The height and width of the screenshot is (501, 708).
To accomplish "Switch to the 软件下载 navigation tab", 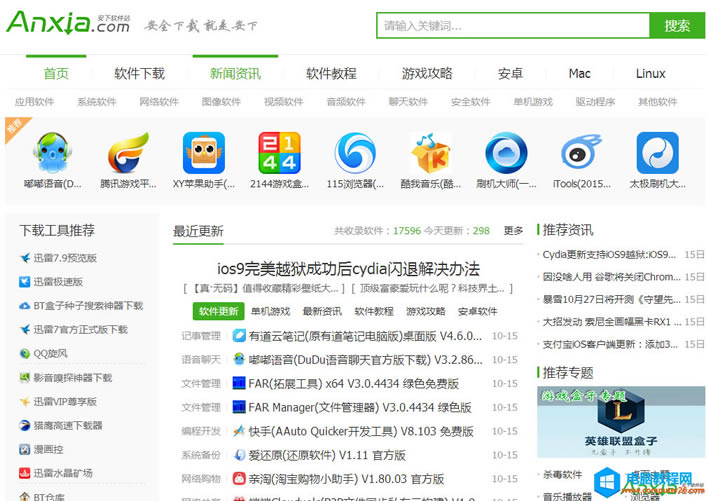I will 139,73.
